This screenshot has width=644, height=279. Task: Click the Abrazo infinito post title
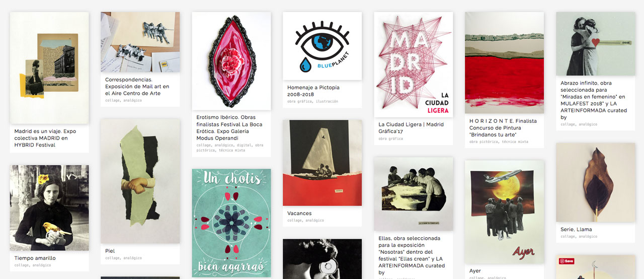(x=594, y=100)
